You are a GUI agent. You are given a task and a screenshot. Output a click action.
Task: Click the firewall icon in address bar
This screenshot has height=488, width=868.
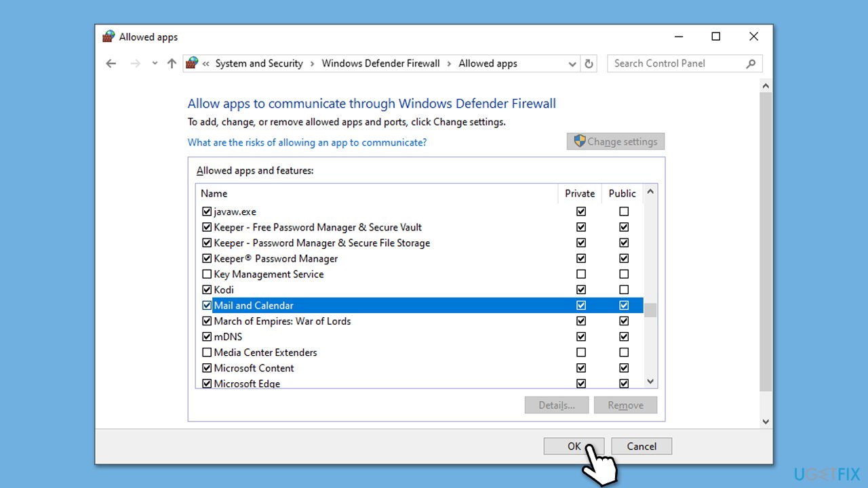[x=192, y=63]
